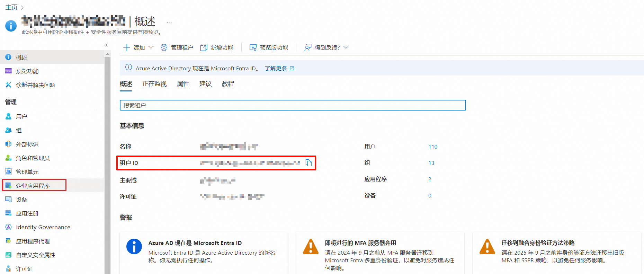Click the 了解更多 link
This screenshot has height=274, width=644.
pyautogui.click(x=276, y=68)
